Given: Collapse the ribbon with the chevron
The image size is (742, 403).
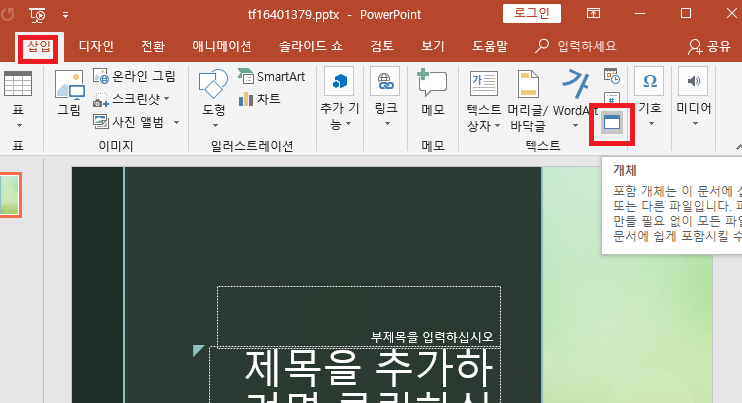Looking at the screenshot, I should pos(738,148).
